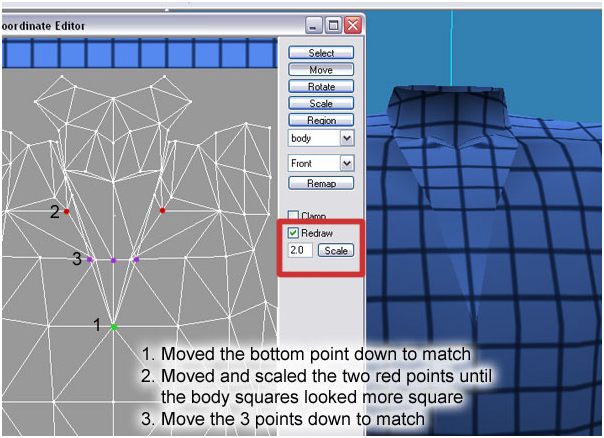Select the leftmost purple vertex point
This screenshot has width=604, height=438.
point(90,259)
